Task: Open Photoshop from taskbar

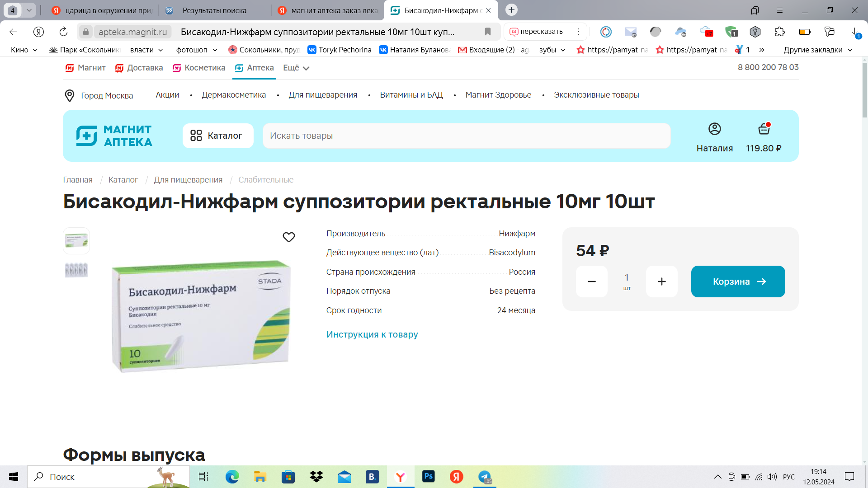Action: (428, 476)
